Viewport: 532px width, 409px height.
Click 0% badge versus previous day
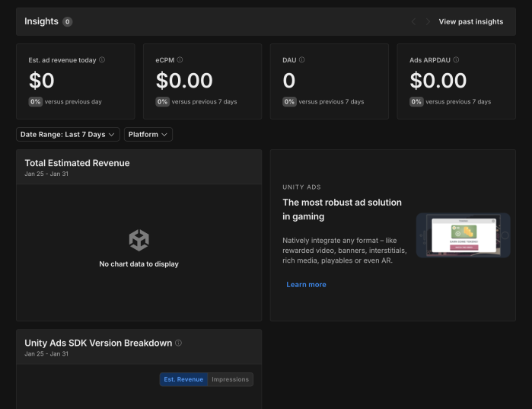[35, 101]
